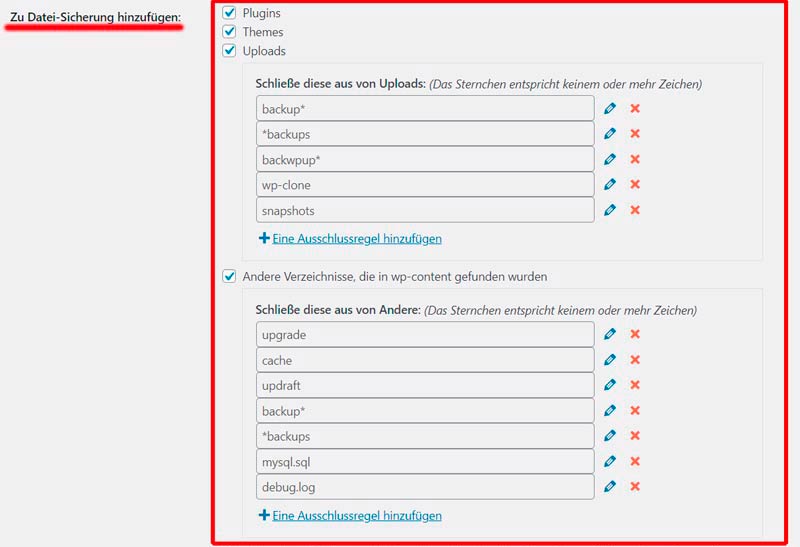Delete the debug.log exclusion rule
Viewport: 800px width, 547px height.
(635, 487)
